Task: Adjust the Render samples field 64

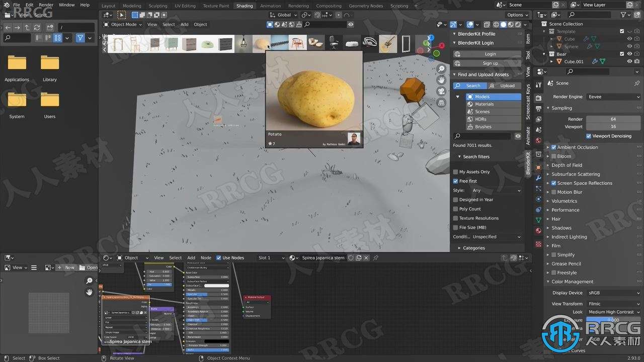Action: pos(613,119)
